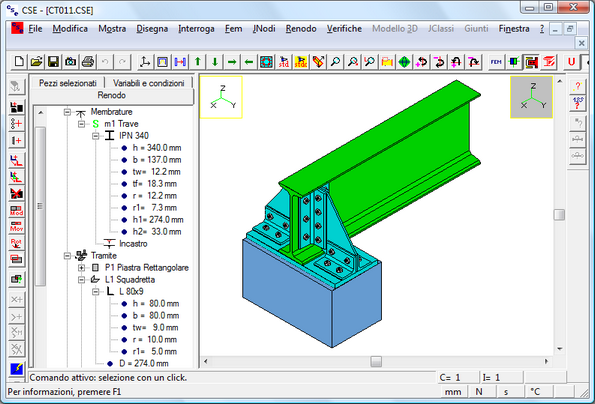Collapse the L1 Squadretta node
Screen dimensions: 595x404
81,280
